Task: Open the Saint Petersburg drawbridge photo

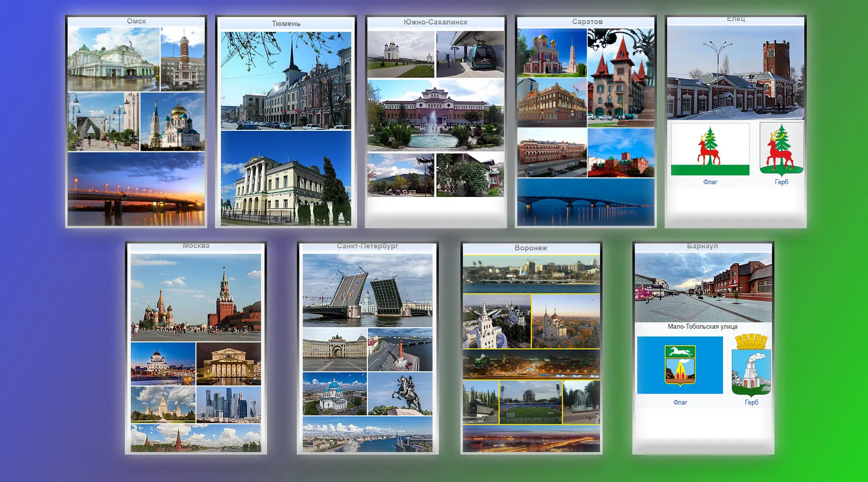Action: click(367, 290)
